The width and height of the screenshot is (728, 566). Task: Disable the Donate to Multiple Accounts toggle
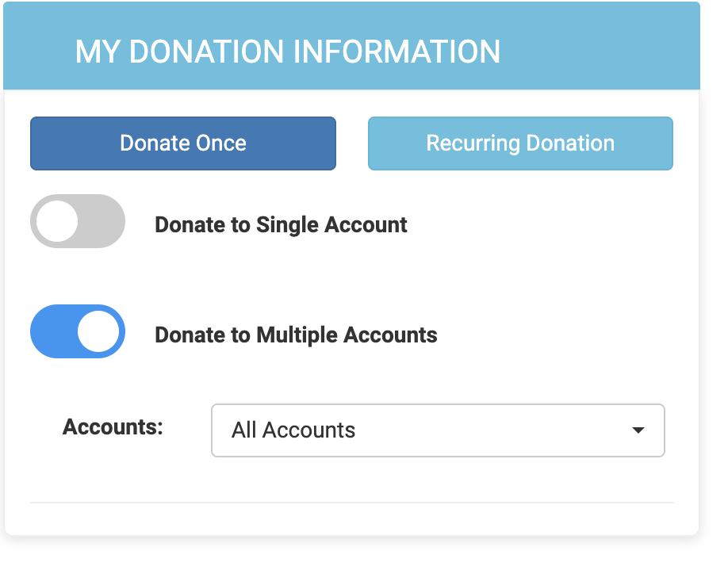click(78, 331)
